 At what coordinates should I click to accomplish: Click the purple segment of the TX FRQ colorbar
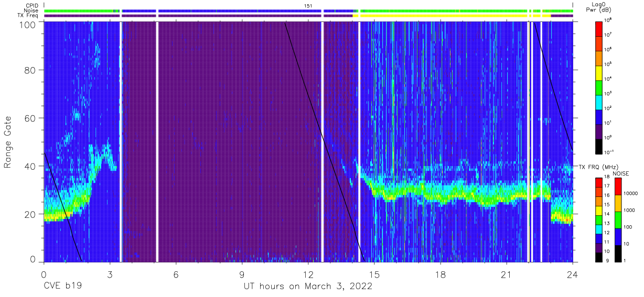pos(598,247)
